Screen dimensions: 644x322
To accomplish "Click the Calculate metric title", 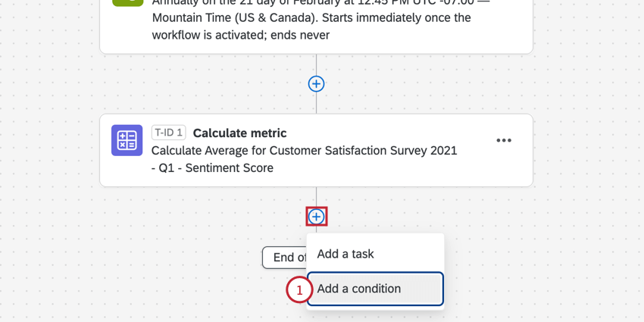I will click(239, 133).
